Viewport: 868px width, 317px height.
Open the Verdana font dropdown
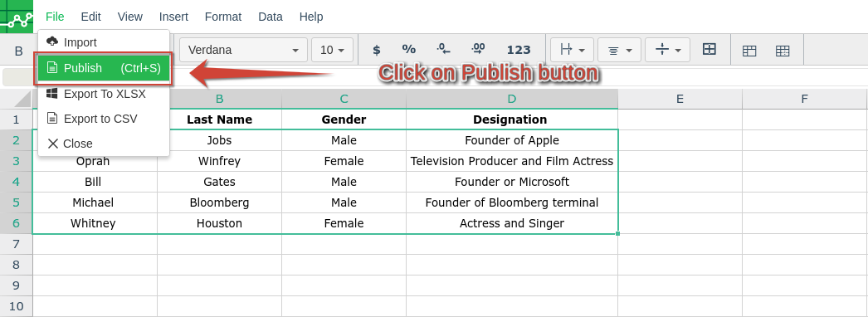coord(243,50)
